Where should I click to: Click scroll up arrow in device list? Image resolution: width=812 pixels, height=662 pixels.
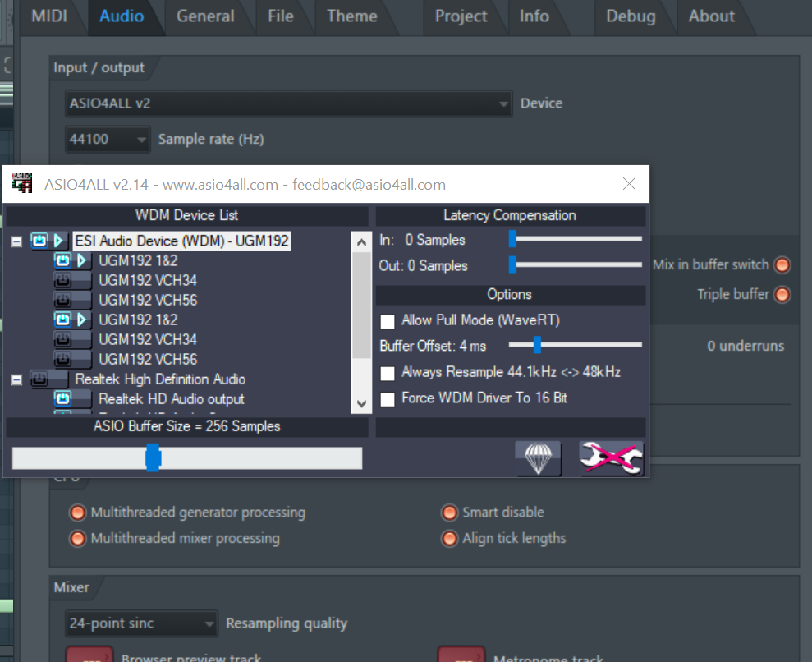[x=361, y=242]
